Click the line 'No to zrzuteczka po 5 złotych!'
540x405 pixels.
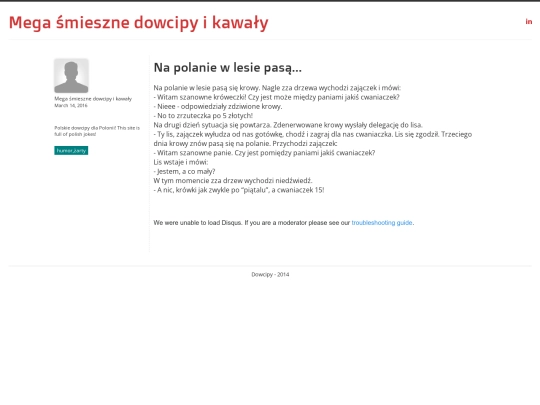tap(203, 116)
